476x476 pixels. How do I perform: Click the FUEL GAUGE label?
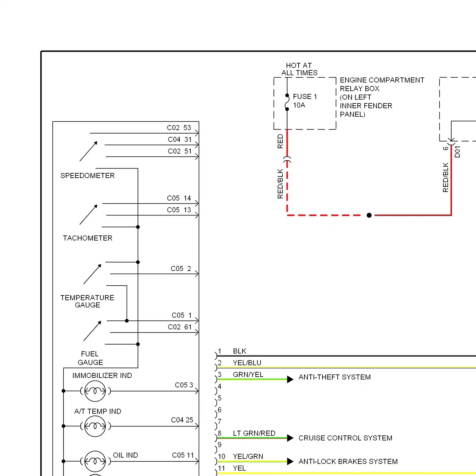point(90,358)
